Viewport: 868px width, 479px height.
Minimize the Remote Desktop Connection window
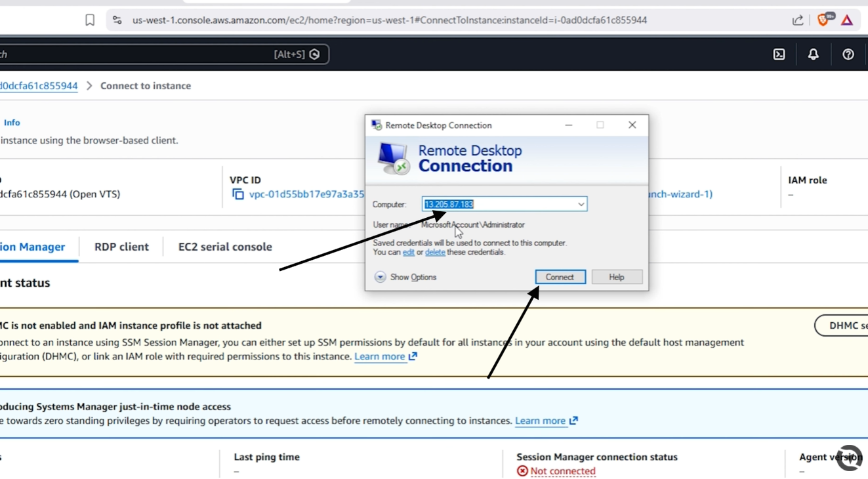tap(569, 125)
